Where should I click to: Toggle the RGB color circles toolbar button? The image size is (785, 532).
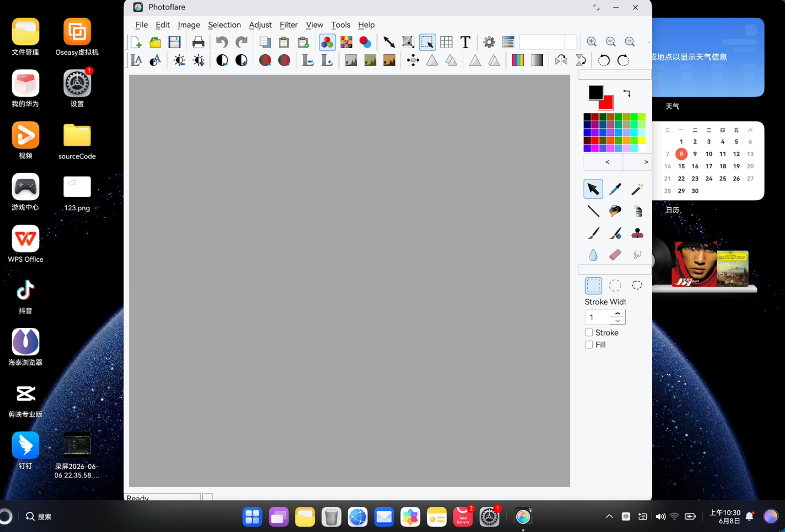[x=327, y=42]
